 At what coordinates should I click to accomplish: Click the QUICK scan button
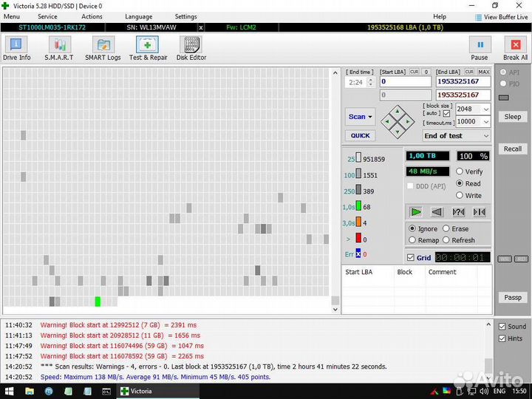[360, 136]
